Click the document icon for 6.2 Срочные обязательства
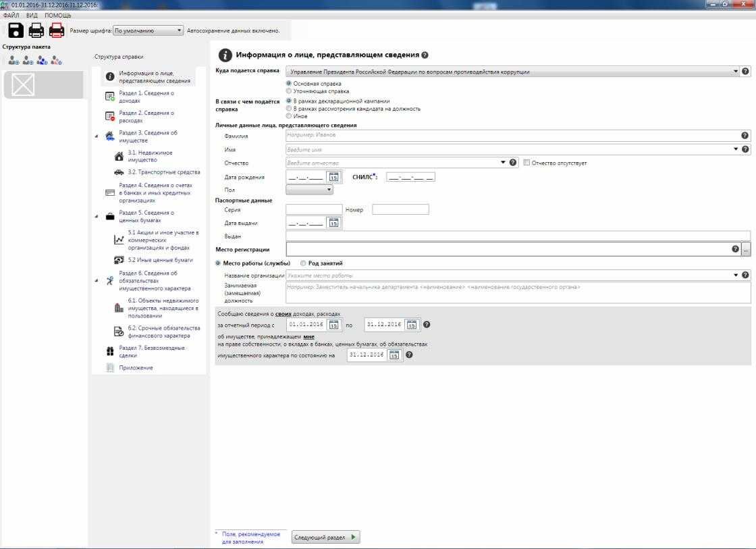Screen dimensions: 756x549 [x=119, y=332]
